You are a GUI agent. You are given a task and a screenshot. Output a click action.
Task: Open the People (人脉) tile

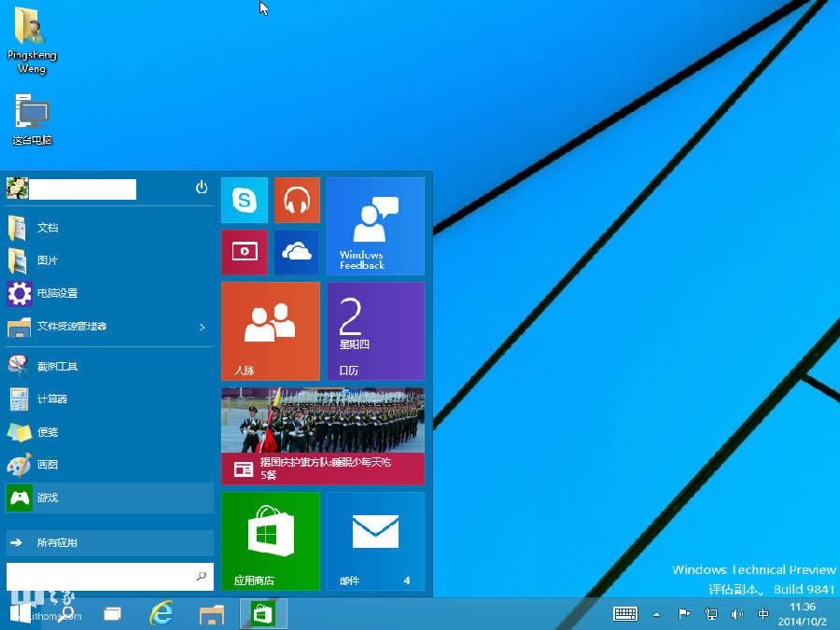point(270,330)
